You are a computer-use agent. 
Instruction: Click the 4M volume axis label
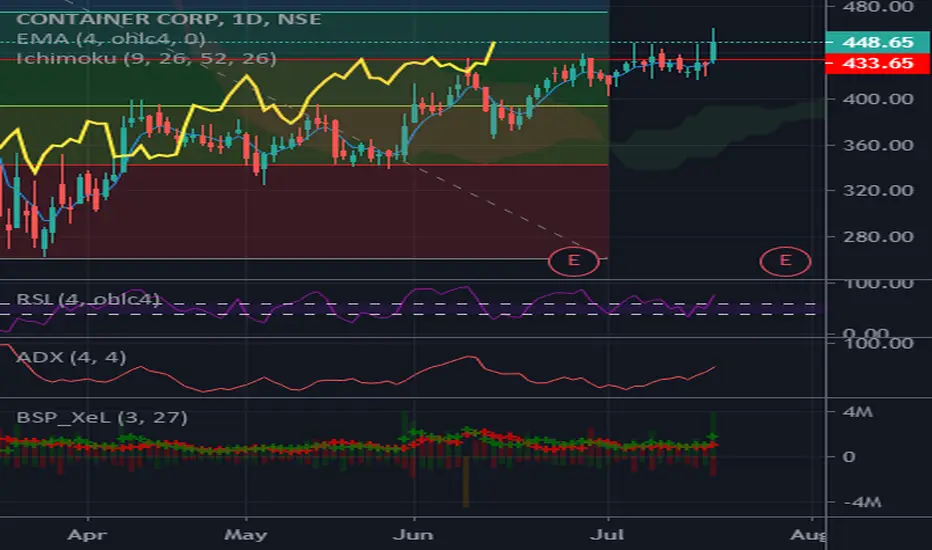858,411
